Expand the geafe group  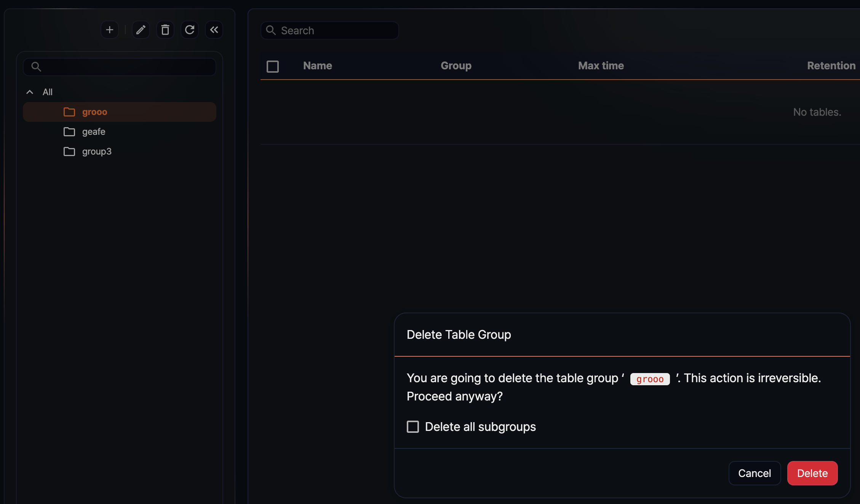click(93, 131)
